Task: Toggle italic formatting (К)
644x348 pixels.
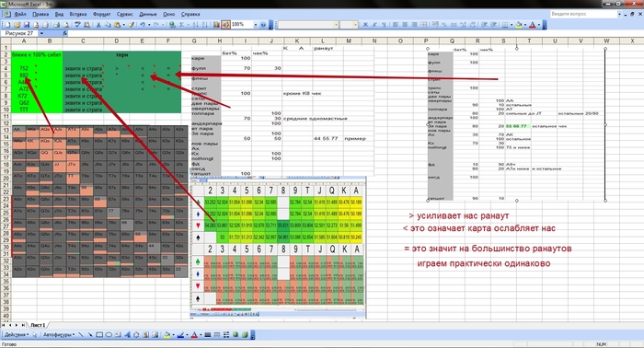Action: [x=374, y=25]
